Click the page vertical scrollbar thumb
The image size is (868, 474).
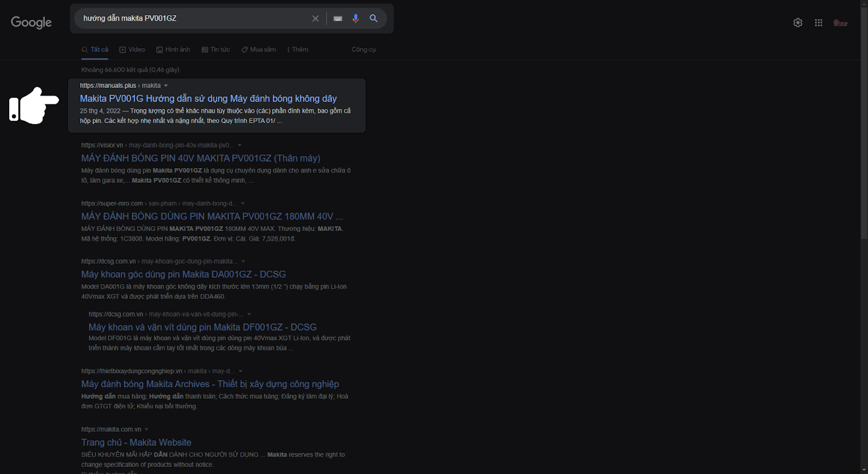(x=864, y=123)
